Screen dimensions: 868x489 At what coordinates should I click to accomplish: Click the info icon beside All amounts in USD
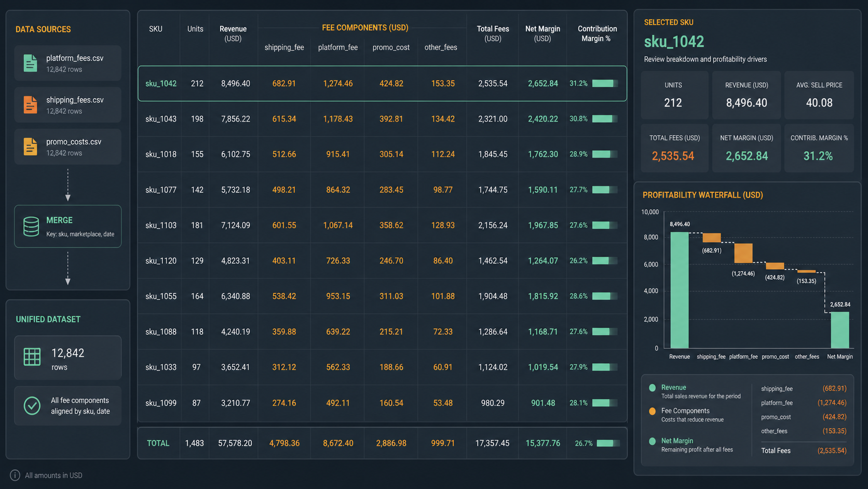(x=15, y=475)
